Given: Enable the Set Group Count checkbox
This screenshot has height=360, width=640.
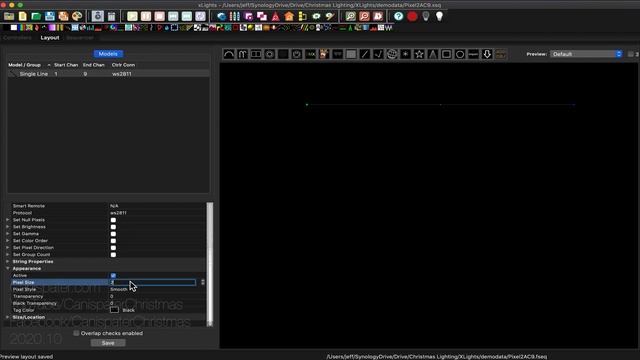Looking at the screenshot, I should pyautogui.click(x=113, y=255).
